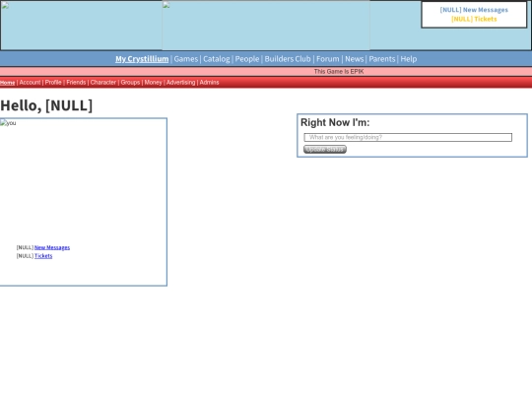
Task: Open the News link
Action: 355,59
